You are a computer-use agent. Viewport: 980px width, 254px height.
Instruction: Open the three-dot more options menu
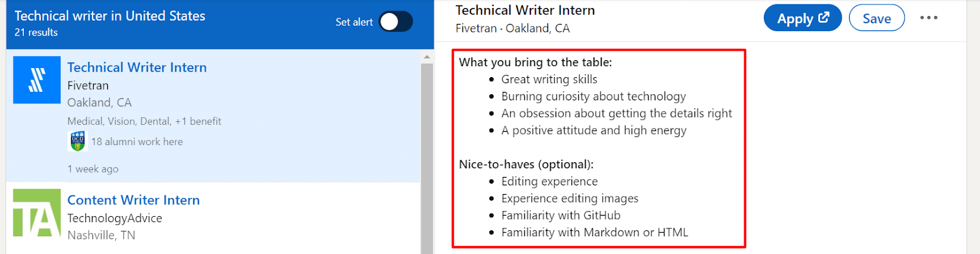929,18
